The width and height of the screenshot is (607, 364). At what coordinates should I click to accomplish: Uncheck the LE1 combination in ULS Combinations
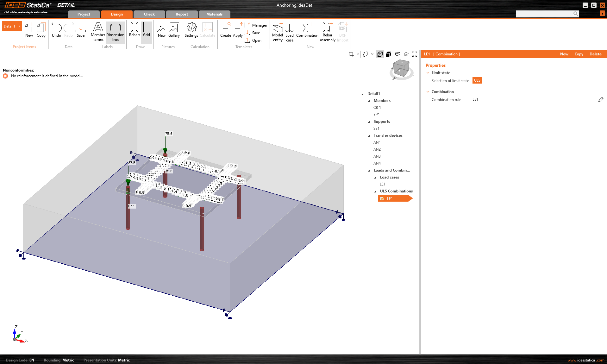click(382, 198)
